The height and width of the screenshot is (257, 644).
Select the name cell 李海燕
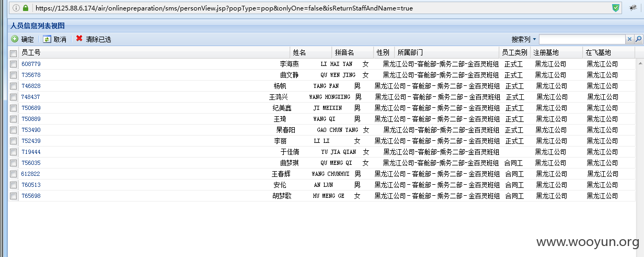(290, 64)
